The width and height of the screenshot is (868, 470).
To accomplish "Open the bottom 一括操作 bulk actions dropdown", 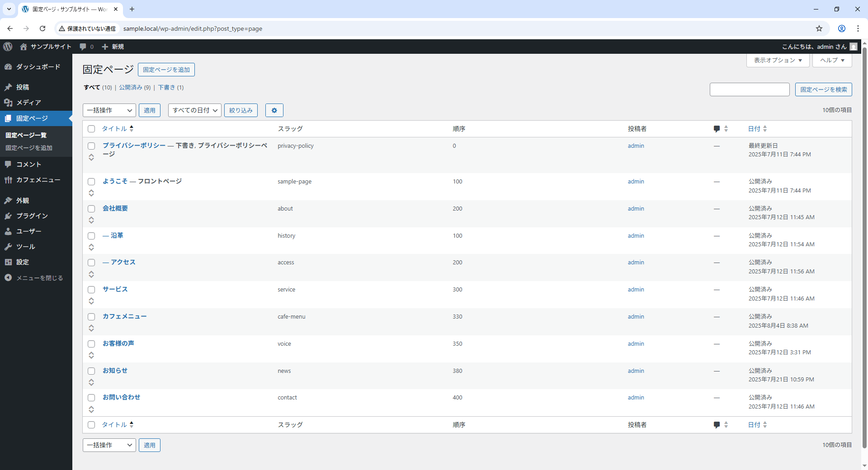I will [x=109, y=445].
